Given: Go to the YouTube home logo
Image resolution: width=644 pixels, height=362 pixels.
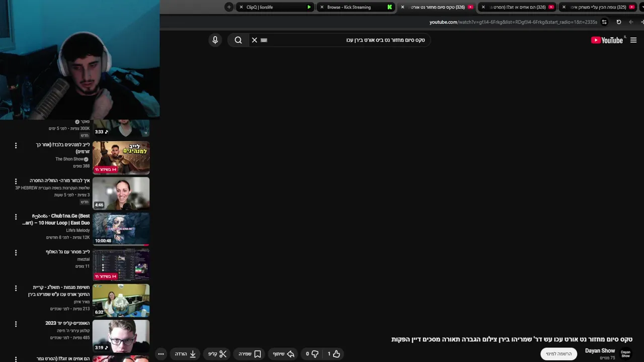Looking at the screenshot, I should click(x=607, y=40).
